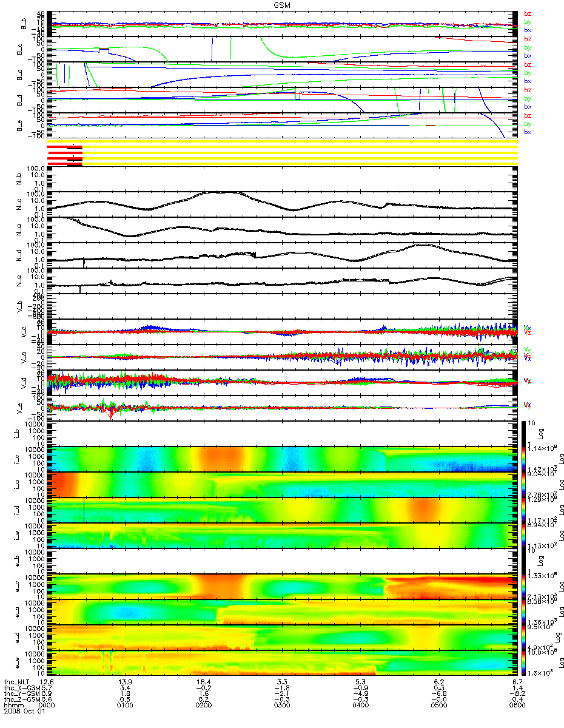
Task: Select the 0600 time tick label
Action: (517, 706)
